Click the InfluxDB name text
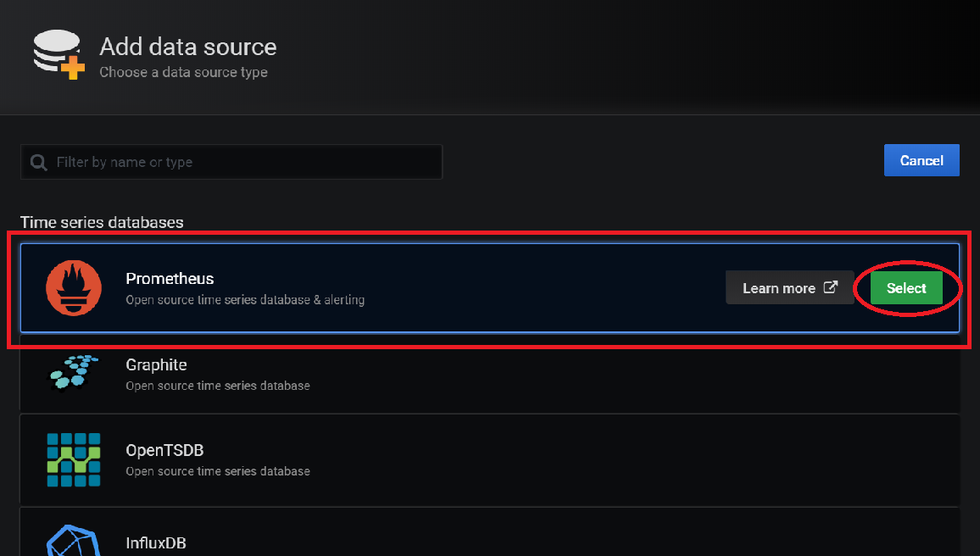The height and width of the screenshot is (556, 980). [156, 543]
